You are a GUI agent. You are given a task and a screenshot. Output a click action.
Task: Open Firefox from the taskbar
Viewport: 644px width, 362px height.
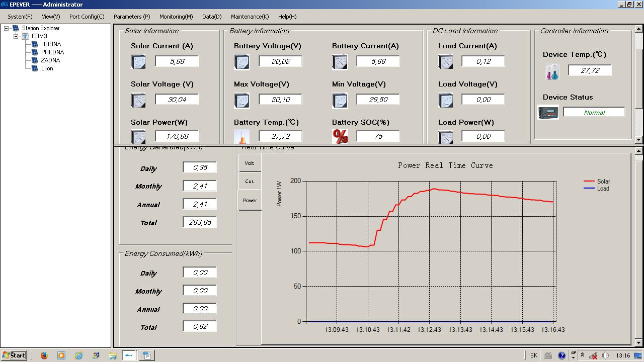point(44,355)
